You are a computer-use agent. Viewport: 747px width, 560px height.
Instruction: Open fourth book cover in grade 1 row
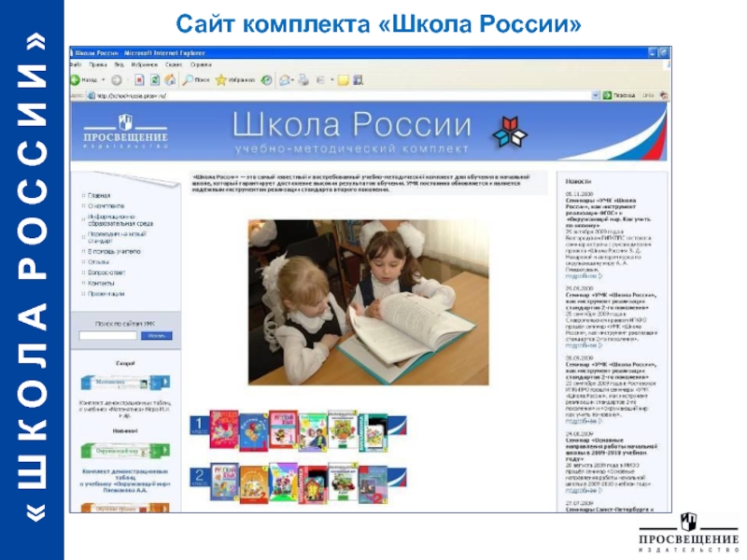[x=313, y=432]
